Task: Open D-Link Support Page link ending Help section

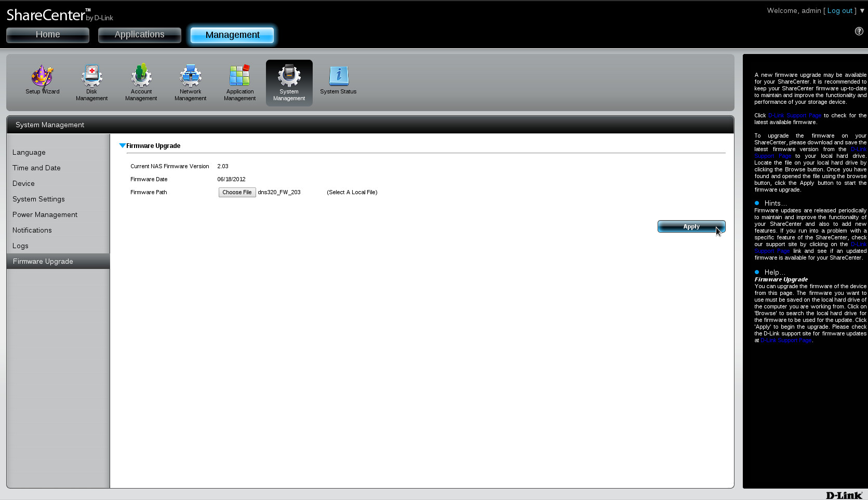Action: point(786,341)
